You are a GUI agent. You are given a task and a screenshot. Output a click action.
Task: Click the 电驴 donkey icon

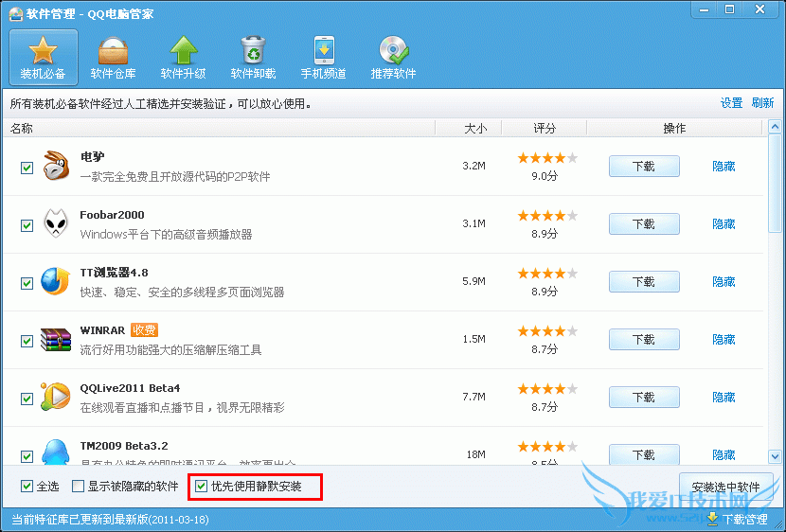coord(56,166)
